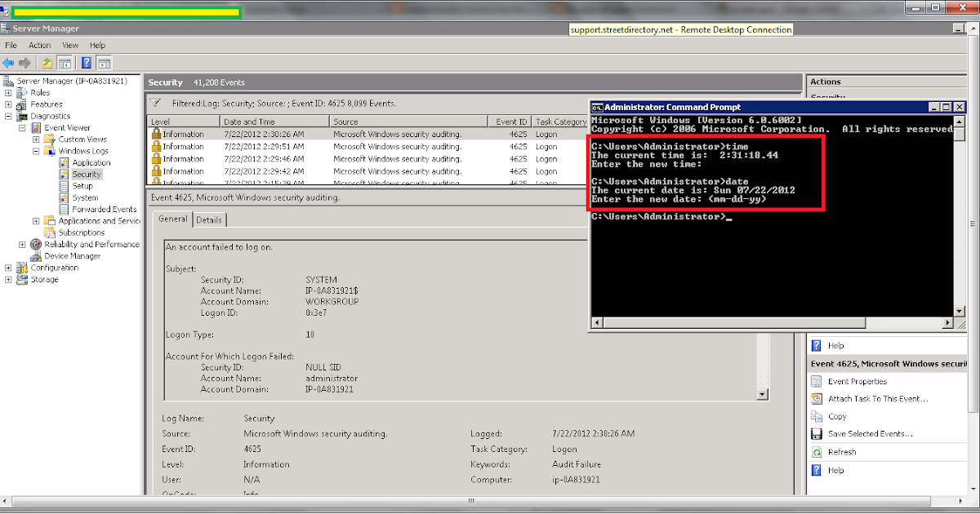Open the Action menu
This screenshot has width=980, height=514.
(39, 45)
